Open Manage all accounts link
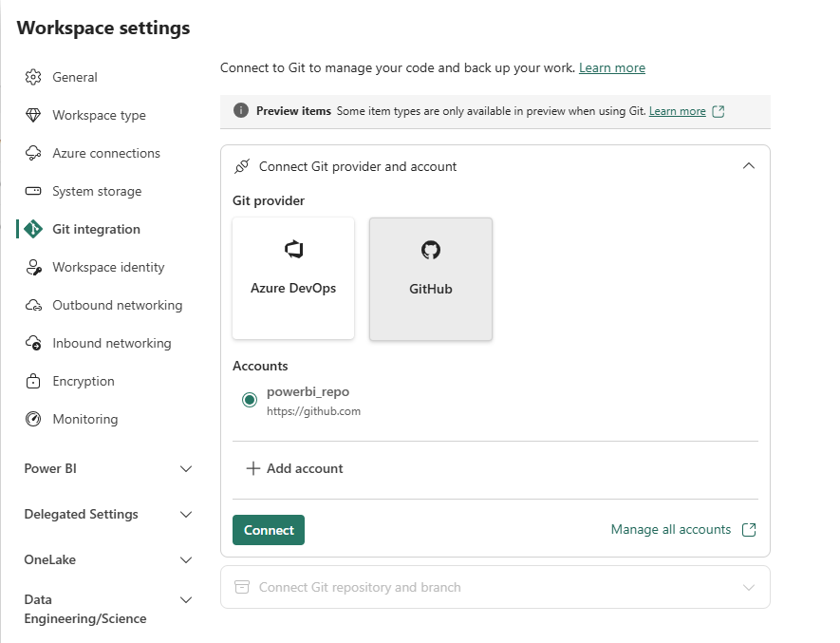Screen dimensions: 840x643 tap(671, 529)
